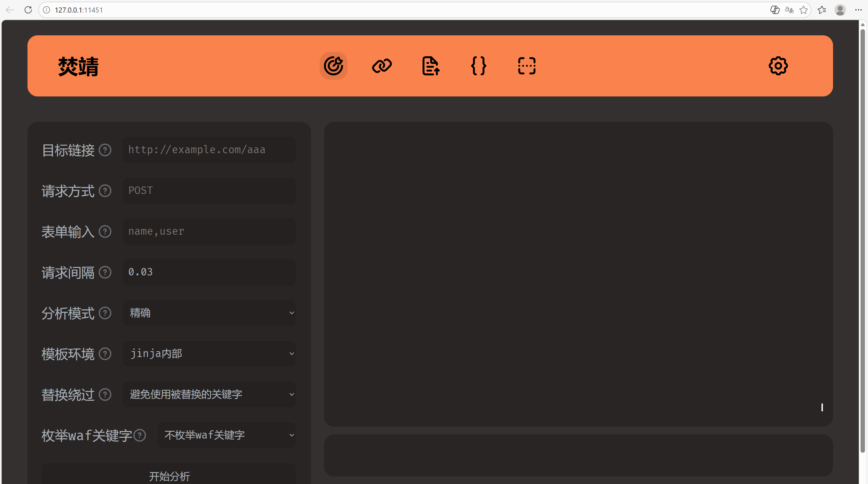Click the browser refresh button

click(28, 10)
